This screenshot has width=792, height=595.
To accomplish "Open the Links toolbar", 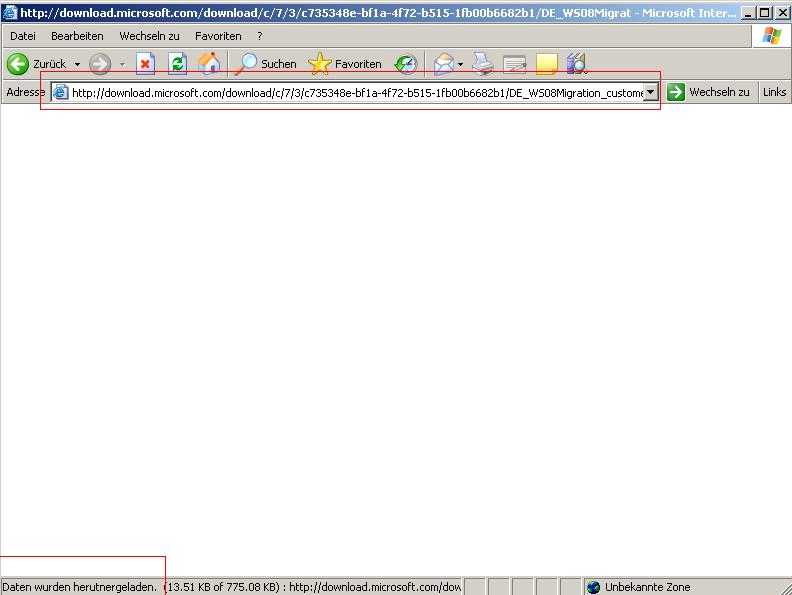I will tap(774, 92).
